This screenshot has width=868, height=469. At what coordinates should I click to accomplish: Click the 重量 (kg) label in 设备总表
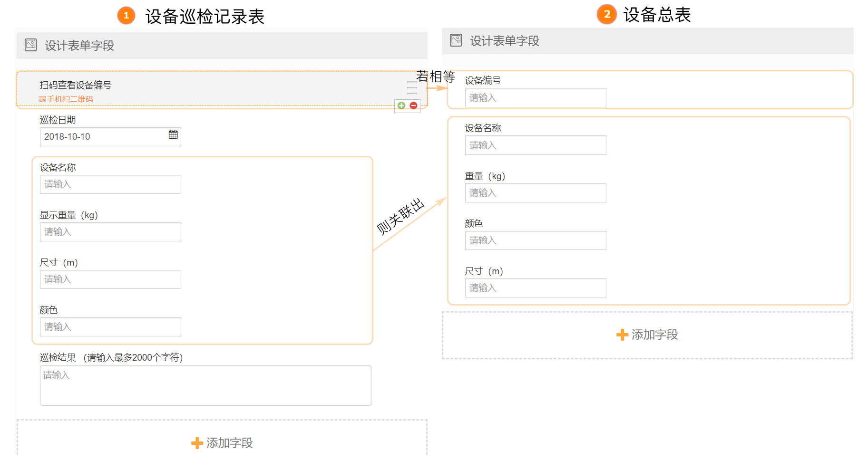(485, 176)
